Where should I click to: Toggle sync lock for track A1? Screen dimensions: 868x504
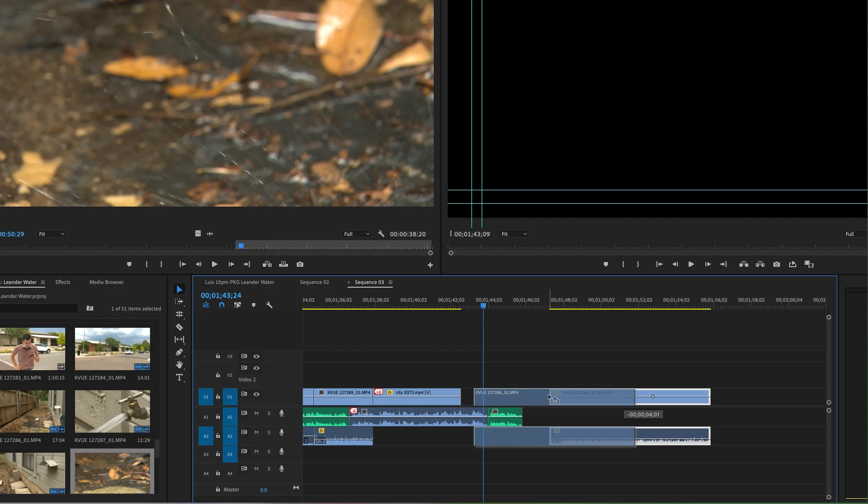(244, 413)
